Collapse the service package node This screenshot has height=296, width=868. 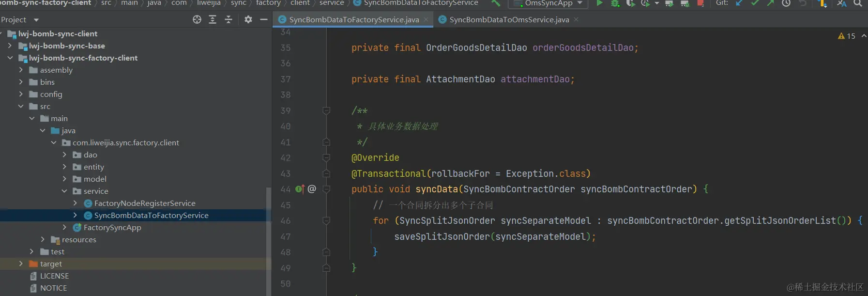64,191
